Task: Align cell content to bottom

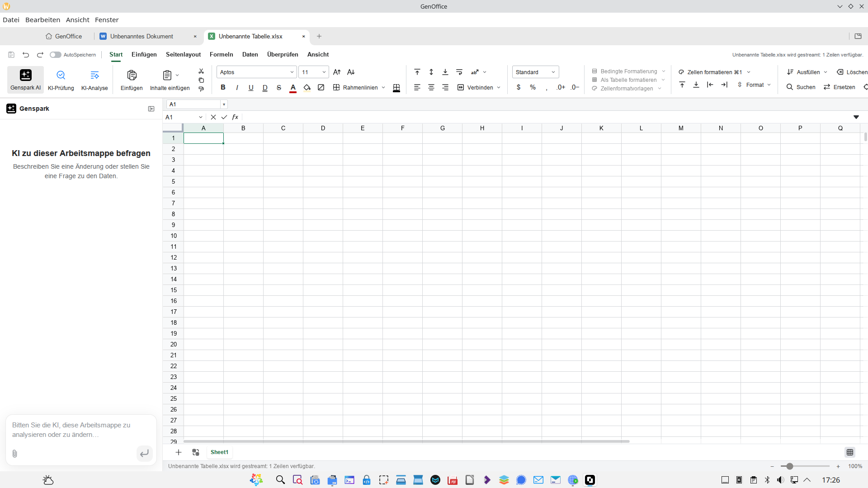Action: point(445,72)
